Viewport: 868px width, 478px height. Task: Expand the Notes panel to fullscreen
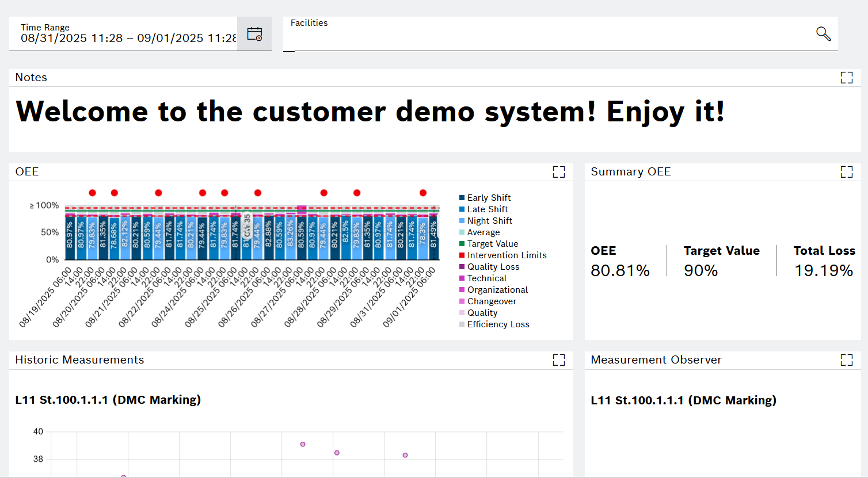[x=847, y=77]
